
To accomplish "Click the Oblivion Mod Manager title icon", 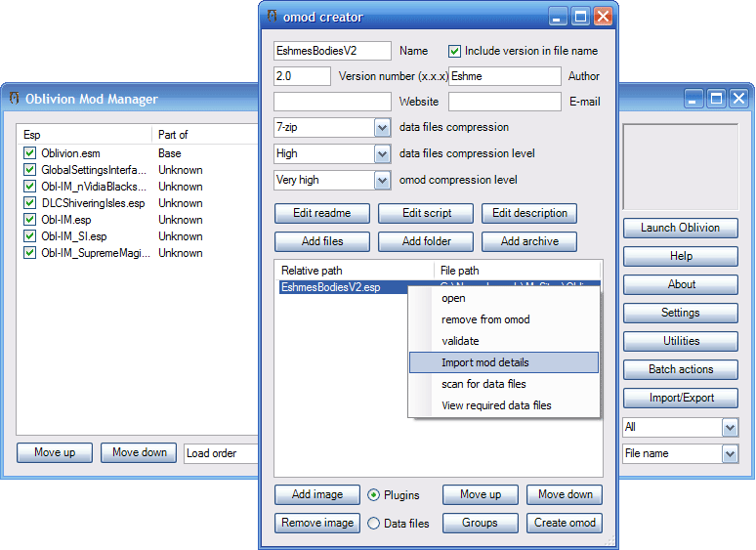I will pos(15,99).
